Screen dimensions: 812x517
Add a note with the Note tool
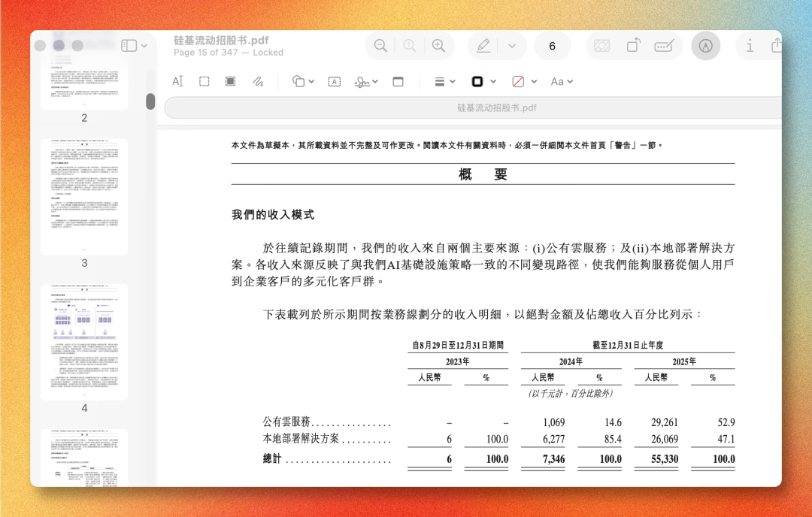pyautogui.click(x=398, y=81)
